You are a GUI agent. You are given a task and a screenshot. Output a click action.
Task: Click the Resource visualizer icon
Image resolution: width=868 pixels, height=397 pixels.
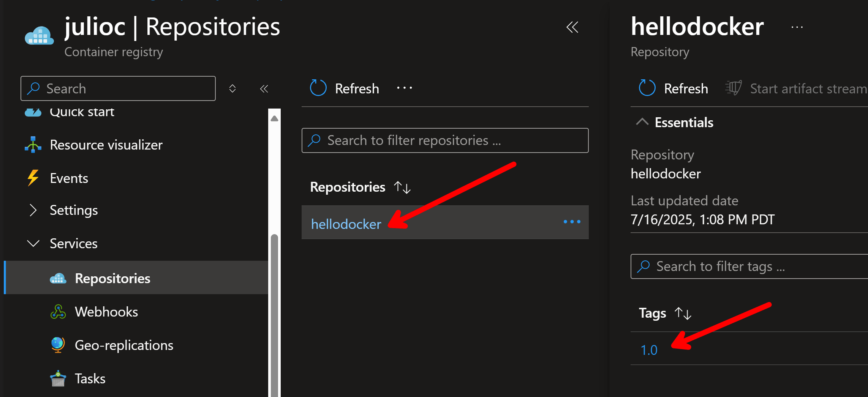pyautogui.click(x=33, y=145)
